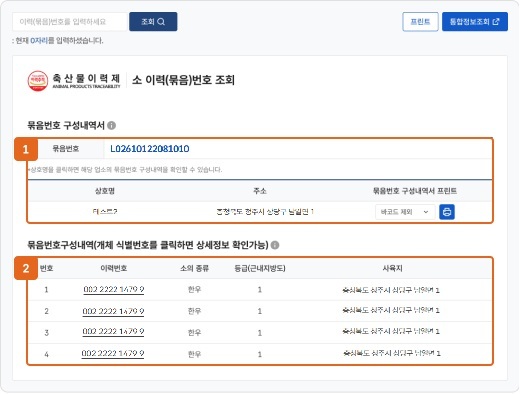
Task: Click the 이력번호 column header
Action: (x=114, y=268)
